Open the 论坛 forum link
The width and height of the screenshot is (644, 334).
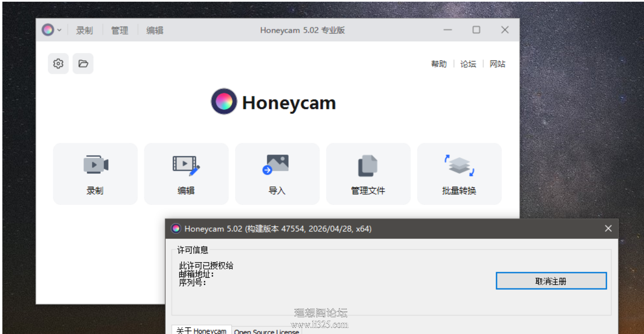pos(468,64)
